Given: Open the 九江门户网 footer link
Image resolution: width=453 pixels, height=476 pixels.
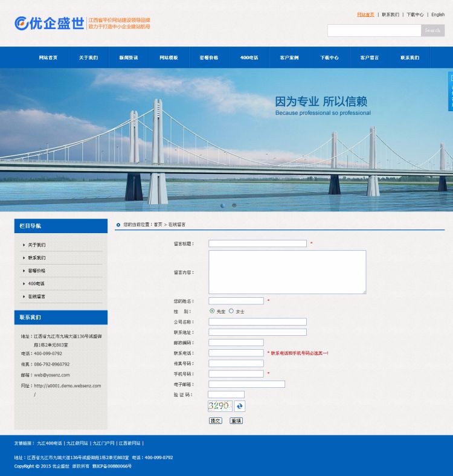Looking at the screenshot, I should click(103, 443).
